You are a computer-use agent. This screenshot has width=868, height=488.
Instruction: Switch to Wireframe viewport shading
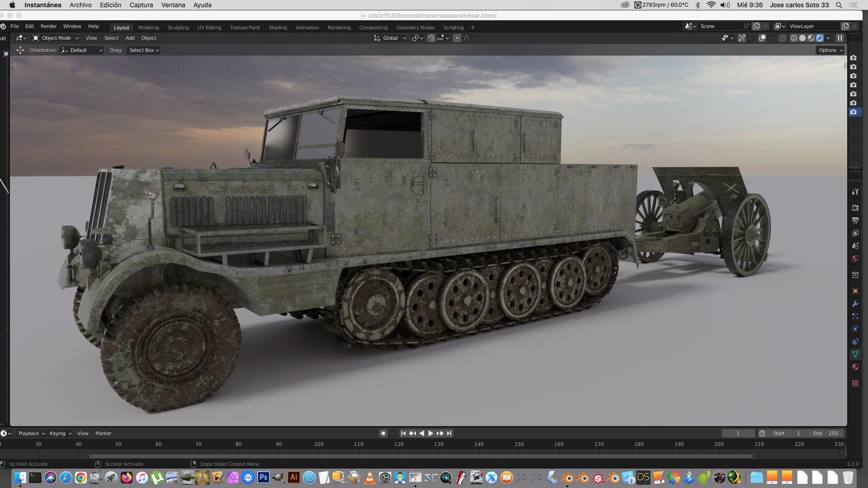click(793, 38)
